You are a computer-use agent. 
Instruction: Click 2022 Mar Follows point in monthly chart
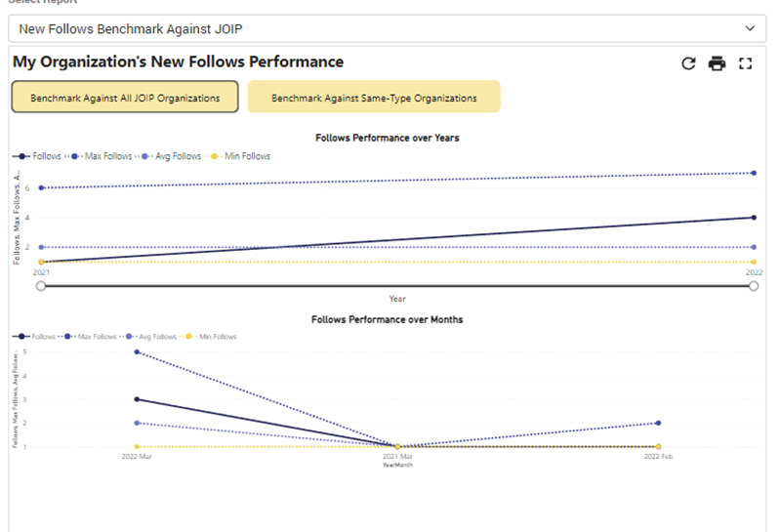coord(137,399)
